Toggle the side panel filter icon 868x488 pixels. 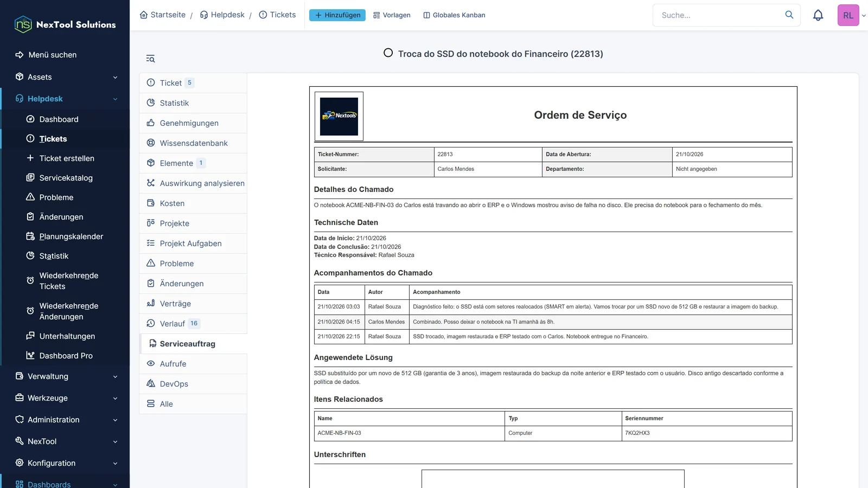[150, 59]
